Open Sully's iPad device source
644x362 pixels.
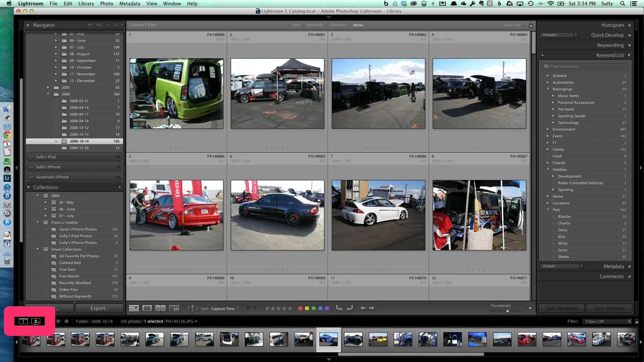click(x=74, y=157)
